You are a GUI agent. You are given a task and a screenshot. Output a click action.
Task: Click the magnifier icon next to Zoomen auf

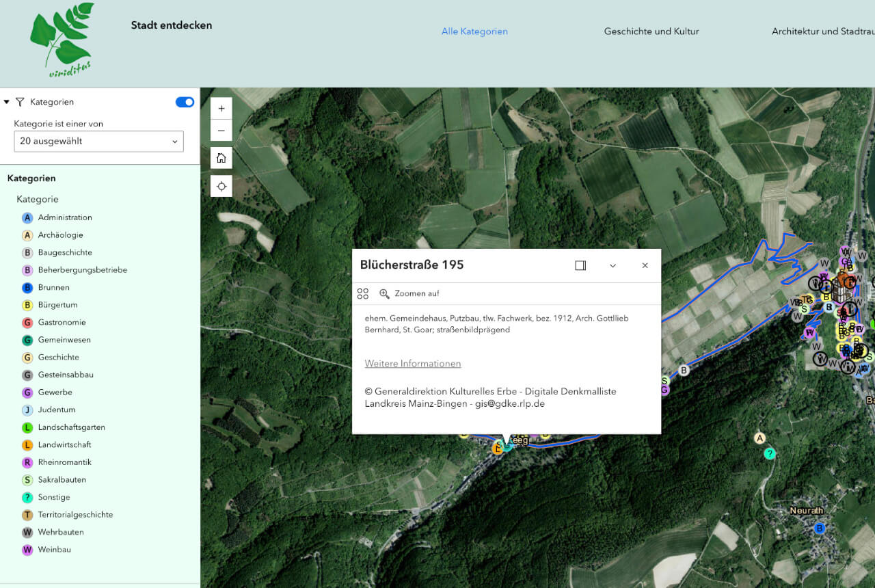point(383,293)
